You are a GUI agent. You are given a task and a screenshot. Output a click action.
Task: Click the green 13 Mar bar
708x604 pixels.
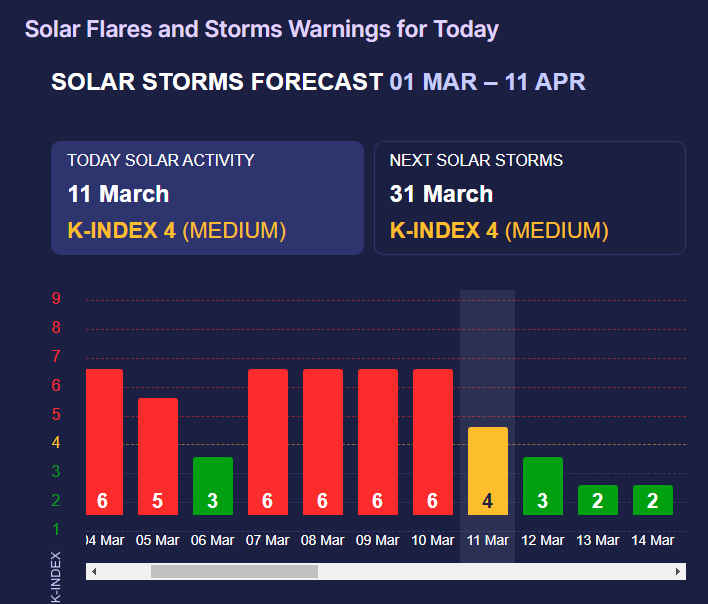click(x=598, y=500)
